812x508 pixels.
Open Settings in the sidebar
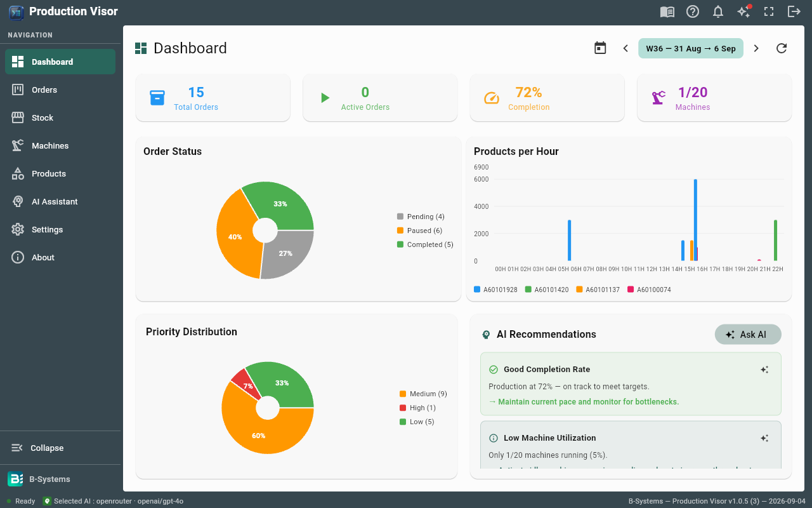60,229
